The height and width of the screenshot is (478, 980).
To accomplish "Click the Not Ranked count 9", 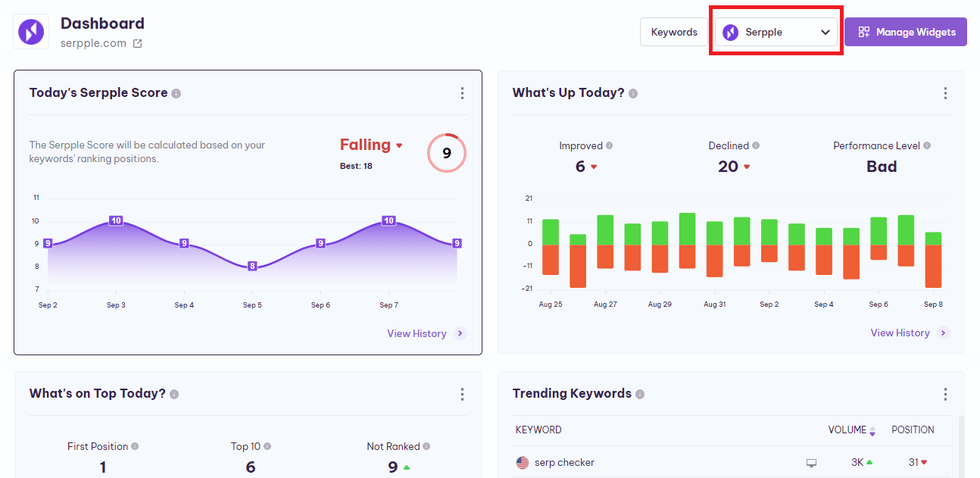I will [x=392, y=467].
